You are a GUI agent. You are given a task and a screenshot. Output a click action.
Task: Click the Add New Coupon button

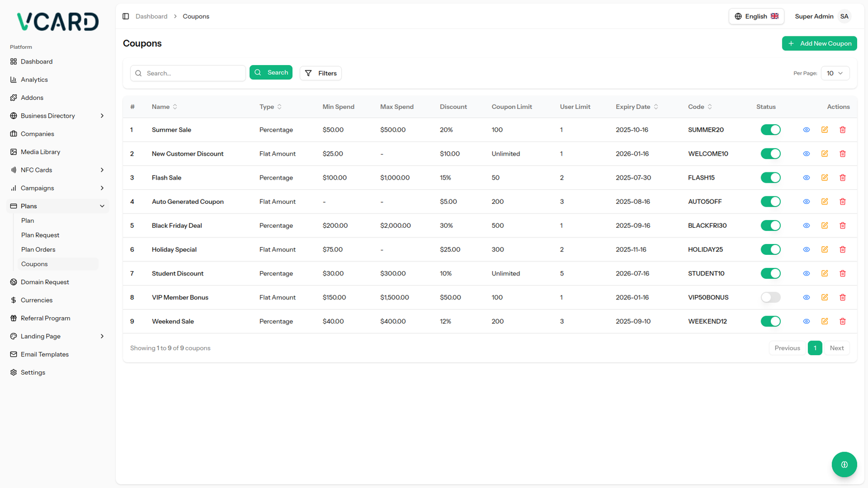click(819, 43)
